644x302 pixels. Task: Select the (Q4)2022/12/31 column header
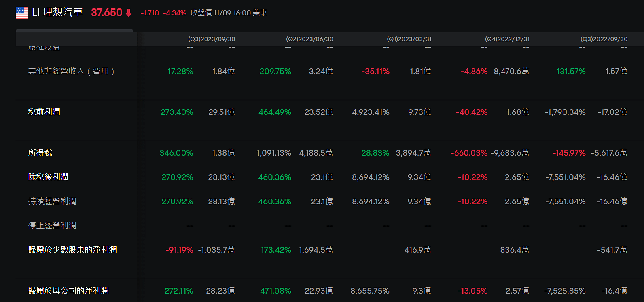(x=507, y=39)
